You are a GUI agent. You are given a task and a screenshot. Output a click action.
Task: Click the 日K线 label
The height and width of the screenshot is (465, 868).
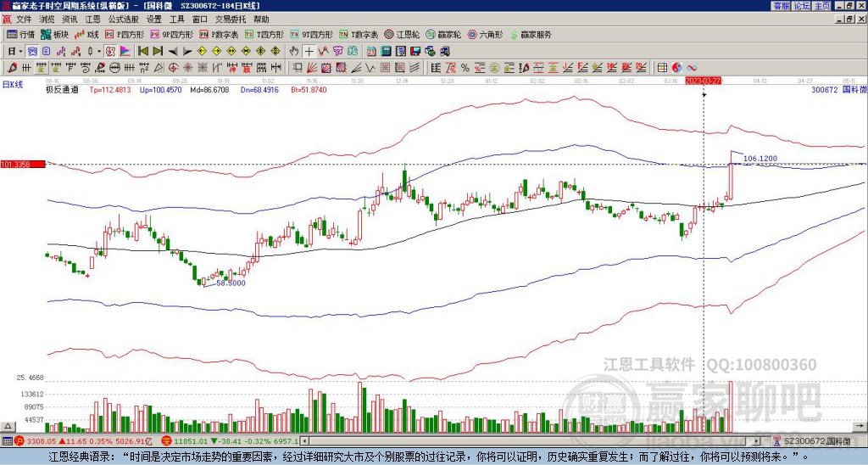click(x=13, y=85)
